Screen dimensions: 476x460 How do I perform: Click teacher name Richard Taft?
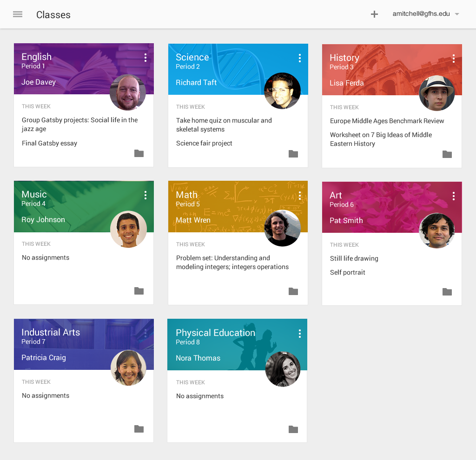point(196,83)
